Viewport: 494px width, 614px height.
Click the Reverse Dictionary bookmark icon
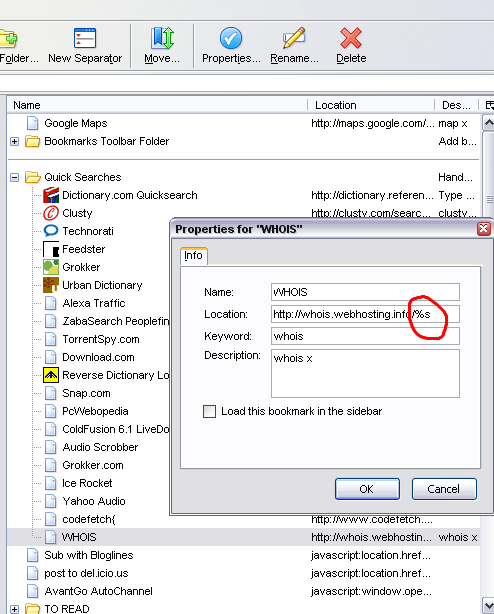coord(51,375)
